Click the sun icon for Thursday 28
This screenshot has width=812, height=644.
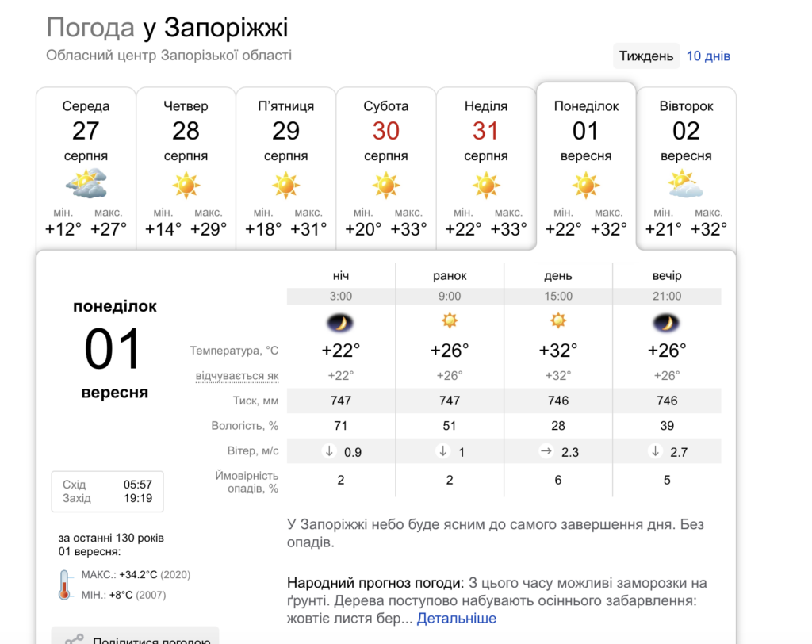186,185
